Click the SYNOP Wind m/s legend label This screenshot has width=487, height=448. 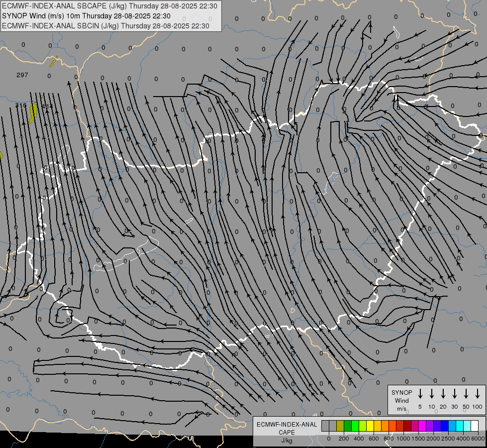401,400
